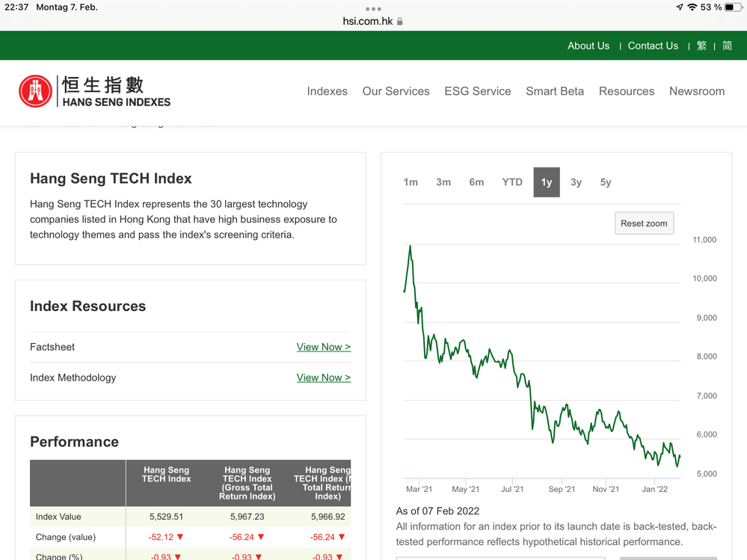Image resolution: width=747 pixels, height=560 pixels.
Task: Select the 1m chart range
Action: pos(411,182)
